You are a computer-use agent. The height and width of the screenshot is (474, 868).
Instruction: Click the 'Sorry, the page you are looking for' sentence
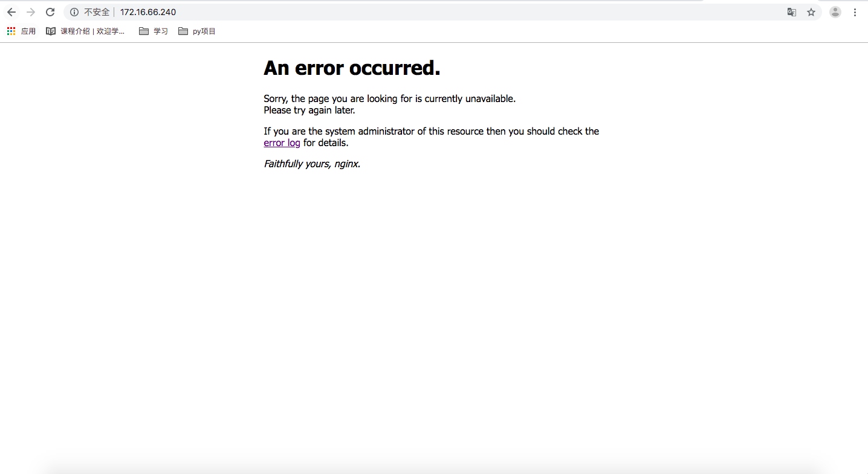(389, 99)
